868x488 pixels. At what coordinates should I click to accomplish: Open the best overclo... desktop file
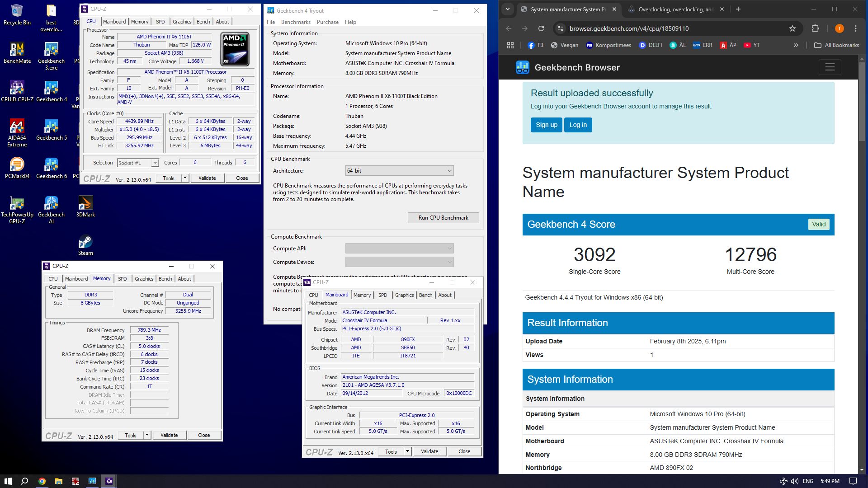tap(51, 18)
